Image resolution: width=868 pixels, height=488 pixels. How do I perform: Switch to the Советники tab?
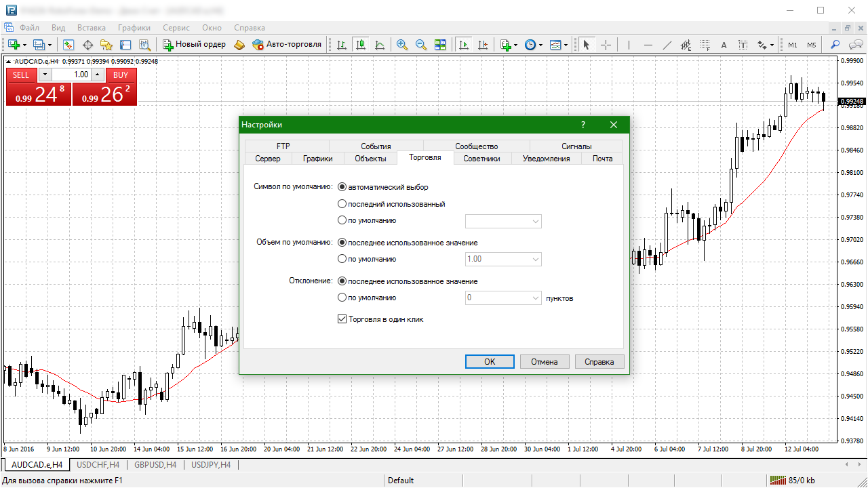(x=481, y=159)
